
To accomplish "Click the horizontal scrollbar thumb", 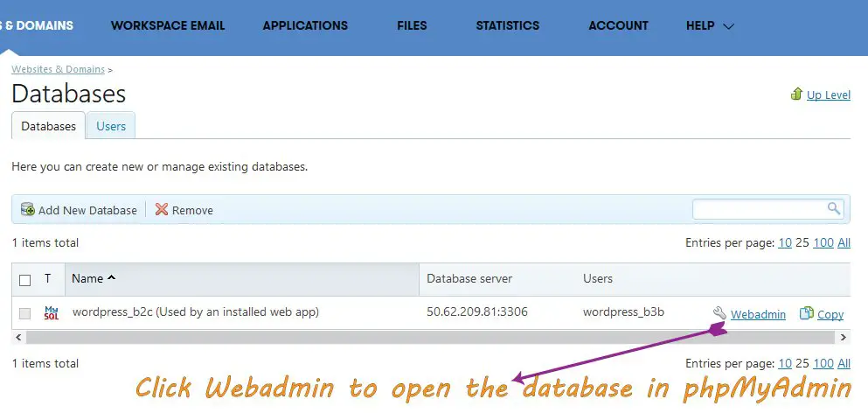I will coord(430,337).
